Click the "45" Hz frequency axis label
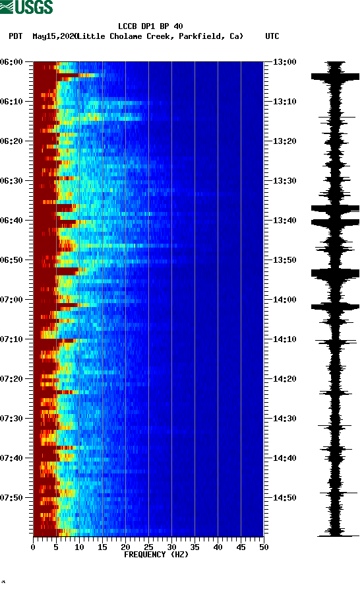Screen dimensions: 364x589 pos(241,547)
